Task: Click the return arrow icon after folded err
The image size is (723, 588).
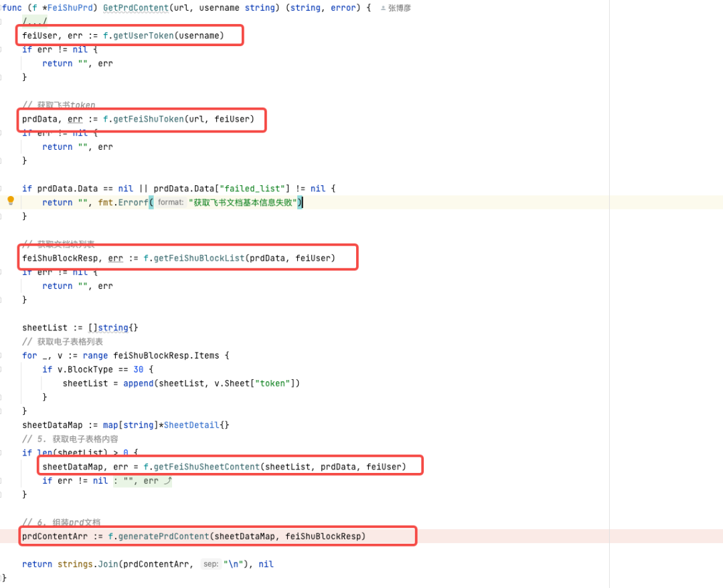Action: 168,480
